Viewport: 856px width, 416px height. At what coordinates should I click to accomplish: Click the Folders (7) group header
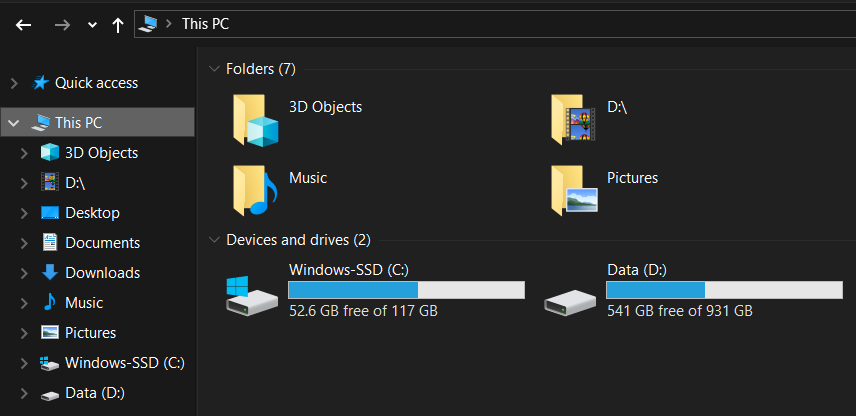[x=261, y=69]
